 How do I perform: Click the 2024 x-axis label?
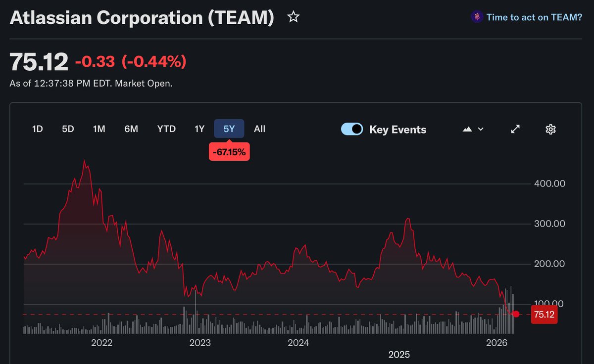298,343
